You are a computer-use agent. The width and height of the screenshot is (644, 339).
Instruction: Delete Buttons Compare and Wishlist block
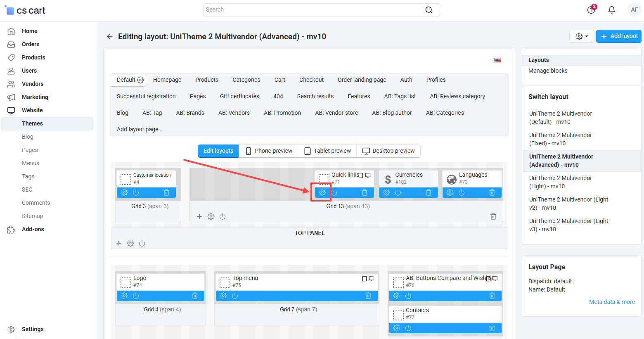click(492, 296)
